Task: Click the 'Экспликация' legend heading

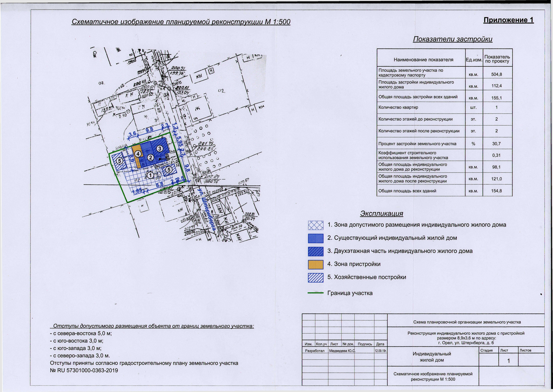Action: click(x=382, y=214)
